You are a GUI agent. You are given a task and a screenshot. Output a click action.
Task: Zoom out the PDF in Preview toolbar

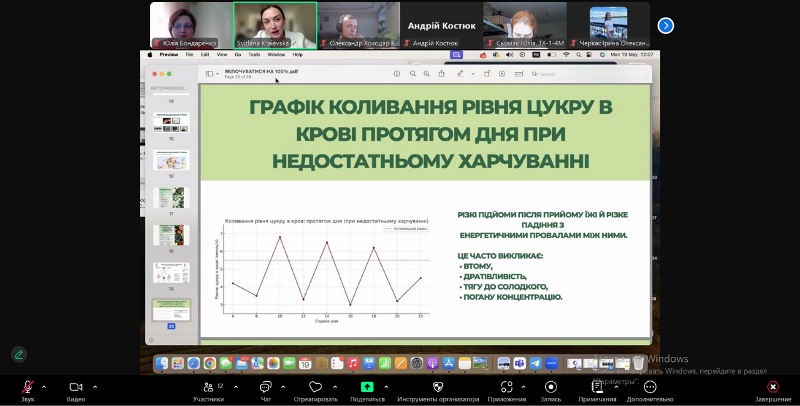(412, 74)
